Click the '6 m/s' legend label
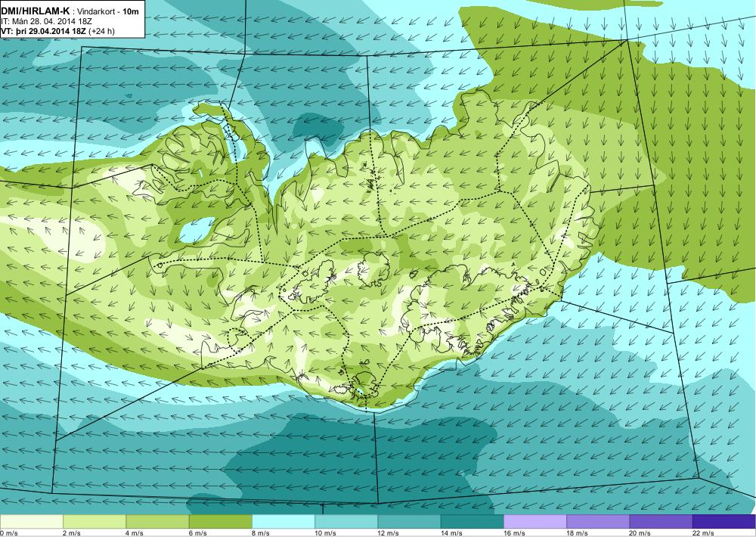Image resolution: width=756 pixels, height=537 pixels. point(197,533)
